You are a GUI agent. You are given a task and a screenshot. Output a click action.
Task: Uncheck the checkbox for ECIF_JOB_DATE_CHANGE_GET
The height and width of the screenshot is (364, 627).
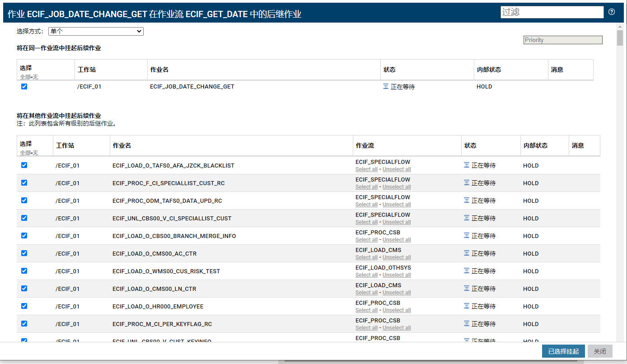pyautogui.click(x=24, y=86)
